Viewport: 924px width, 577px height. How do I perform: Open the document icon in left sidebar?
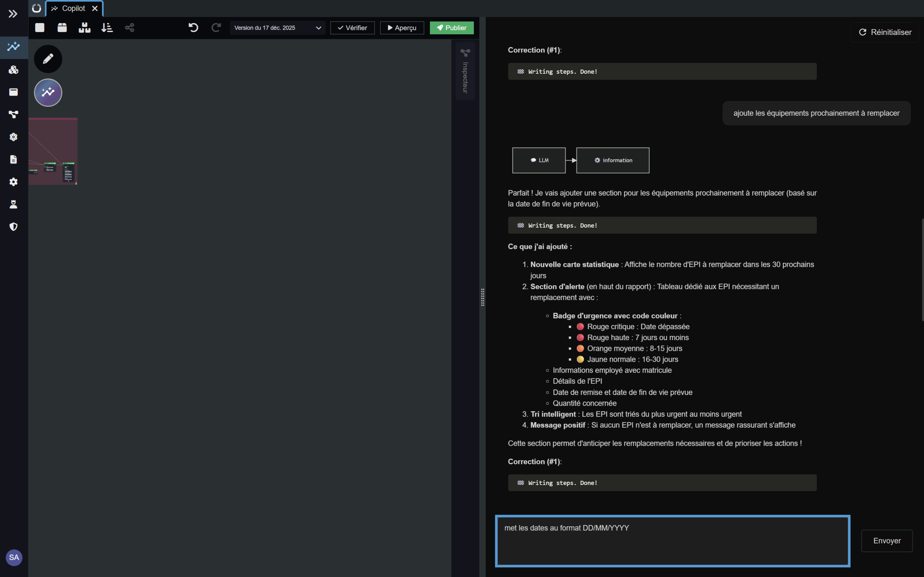click(x=13, y=159)
